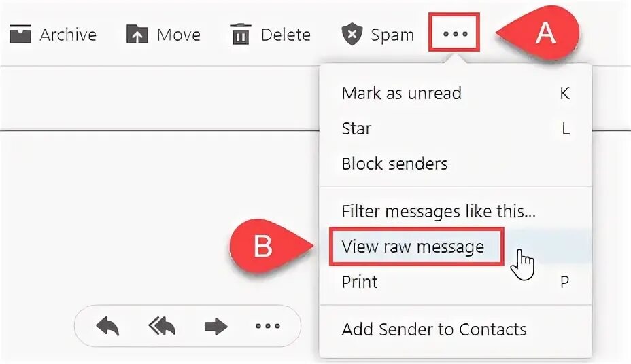
Task: Click the Forward arrow icon
Action: [216, 326]
